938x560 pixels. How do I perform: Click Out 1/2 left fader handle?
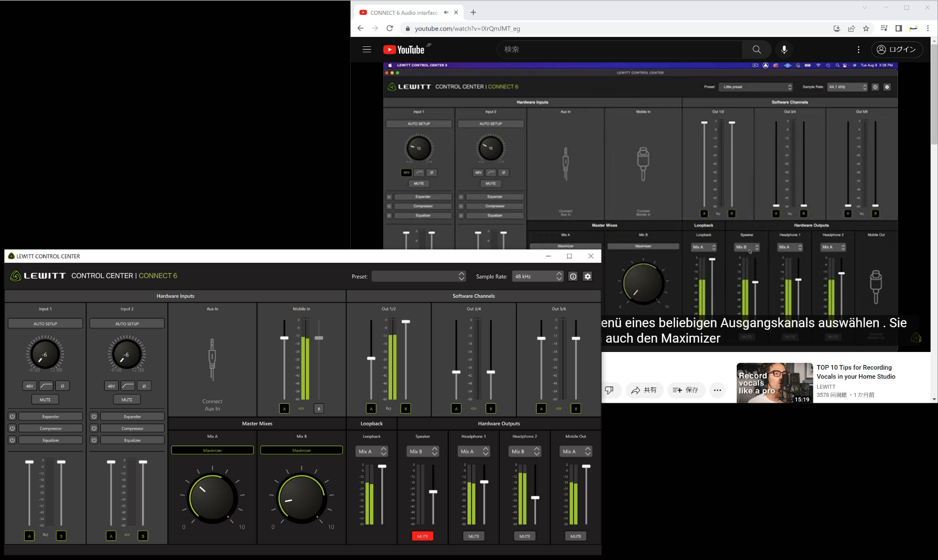tap(371, 358)
